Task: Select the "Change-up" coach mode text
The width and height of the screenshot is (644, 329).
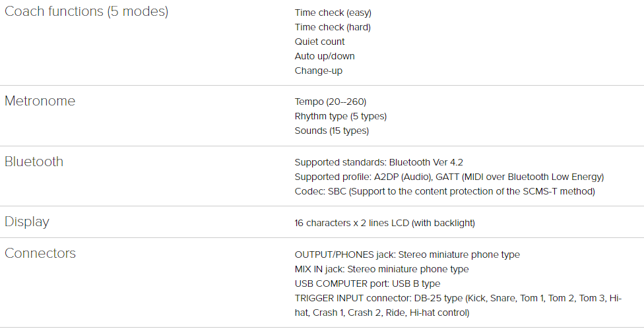Action: [318, 71]
